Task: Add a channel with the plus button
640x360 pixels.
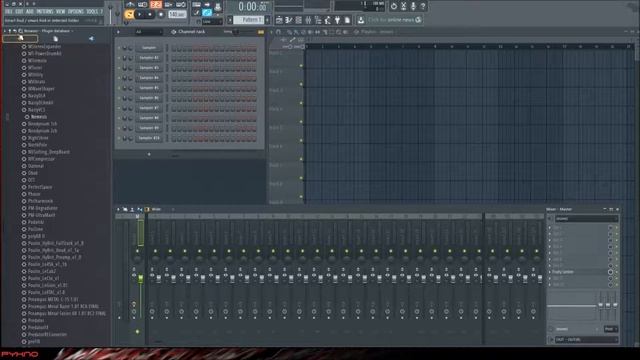Action: [149, 154]
